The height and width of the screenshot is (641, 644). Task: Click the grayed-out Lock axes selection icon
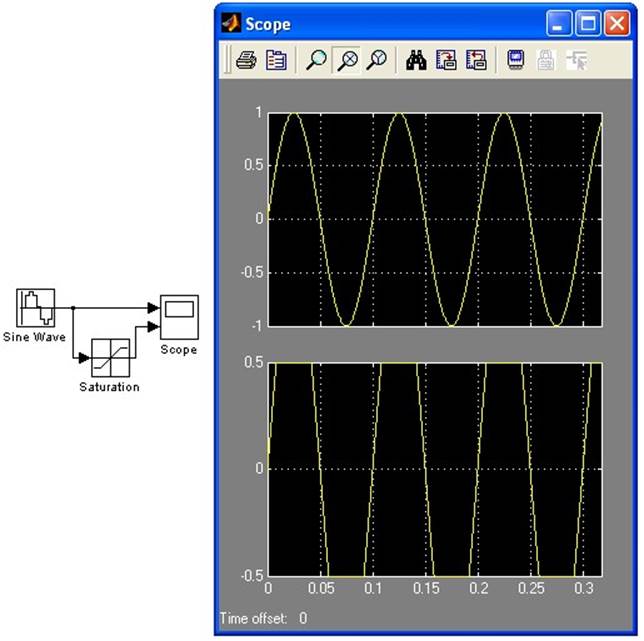(546, 60)
